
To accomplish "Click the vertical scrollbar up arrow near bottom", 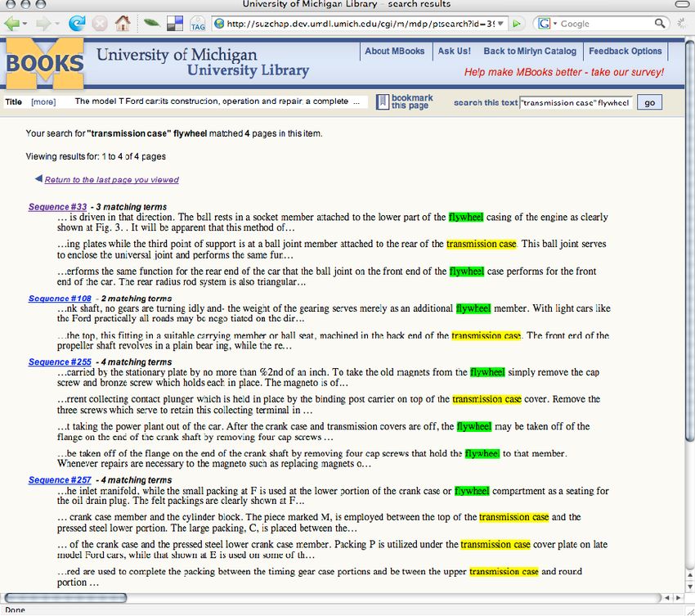I will pyautogui.click(x=689, y=575).
